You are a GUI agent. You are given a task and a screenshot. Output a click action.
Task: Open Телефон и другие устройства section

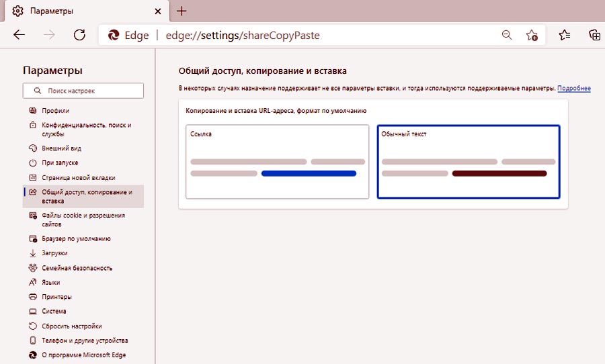tap(83, 340)
